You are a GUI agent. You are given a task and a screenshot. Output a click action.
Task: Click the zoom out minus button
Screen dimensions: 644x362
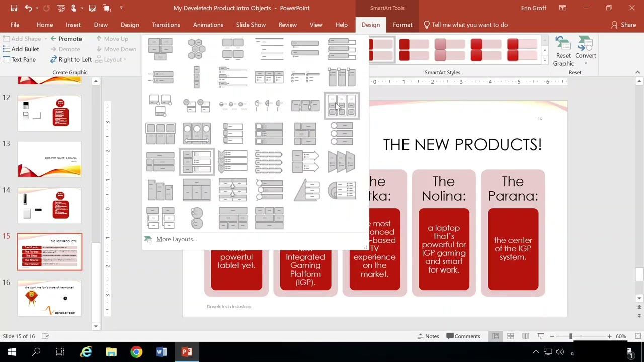pos(552,336)
